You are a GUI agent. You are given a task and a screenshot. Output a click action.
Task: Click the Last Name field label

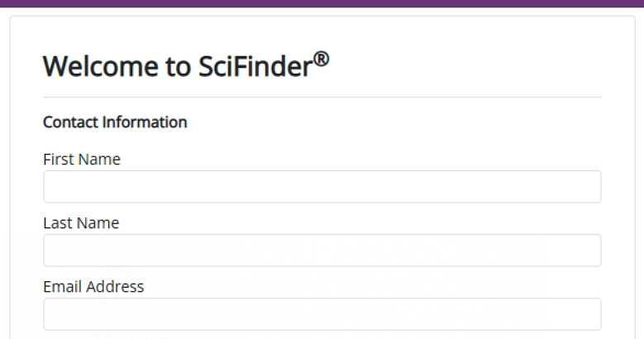81,223
